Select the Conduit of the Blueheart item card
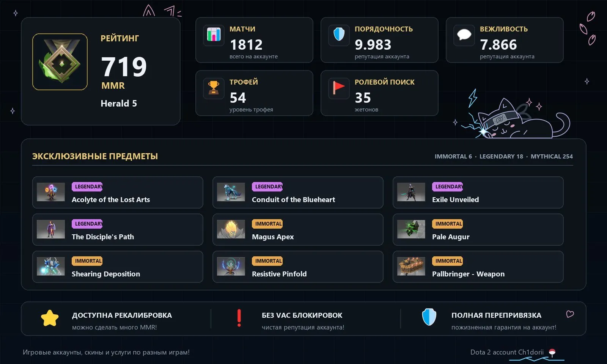The width and height of the screenshot is (607, 364). pyautogui.click(x=298, y=192)
